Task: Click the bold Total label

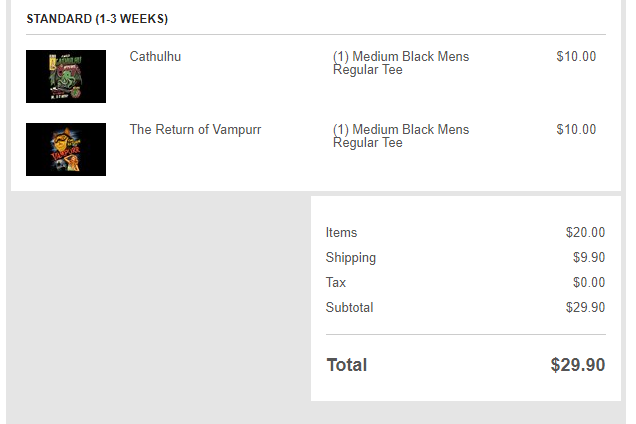Action: [347, 365]
